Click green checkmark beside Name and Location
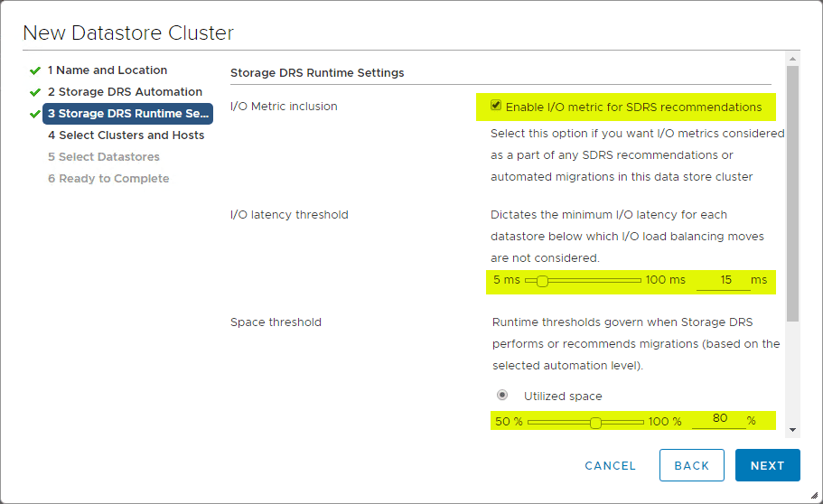The image size is (823, 504). [35, 70]
